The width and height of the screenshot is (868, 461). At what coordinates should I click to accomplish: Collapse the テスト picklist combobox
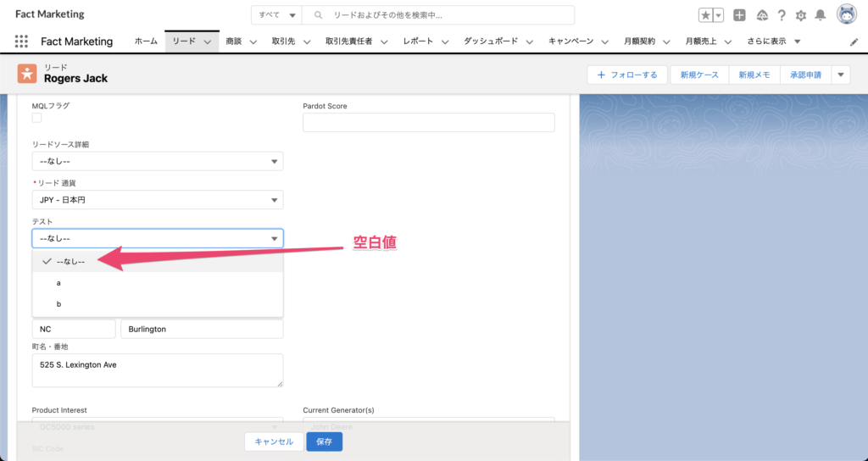(x=158, y=238)
